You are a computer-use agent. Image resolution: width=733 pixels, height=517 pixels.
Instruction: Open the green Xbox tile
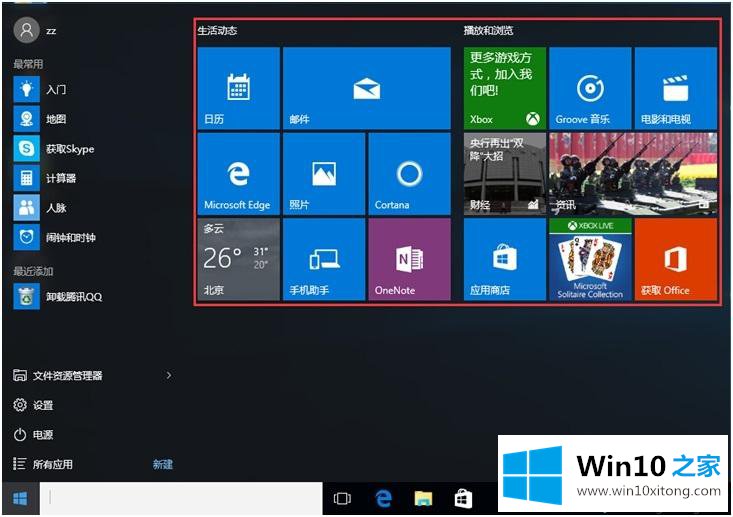point(505,88)
